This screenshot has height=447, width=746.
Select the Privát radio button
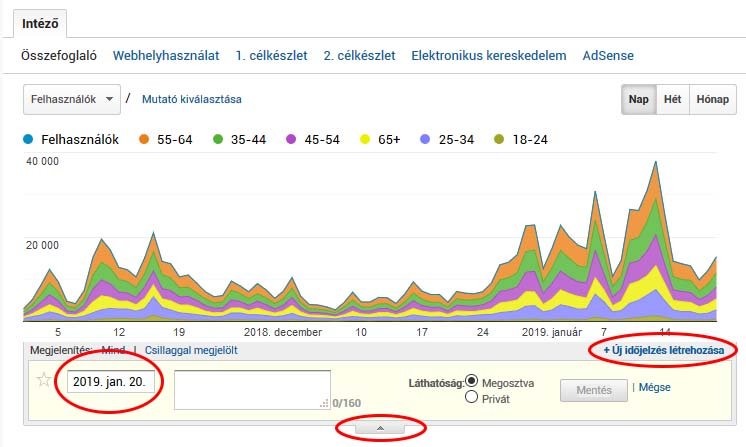pos(472,397)
